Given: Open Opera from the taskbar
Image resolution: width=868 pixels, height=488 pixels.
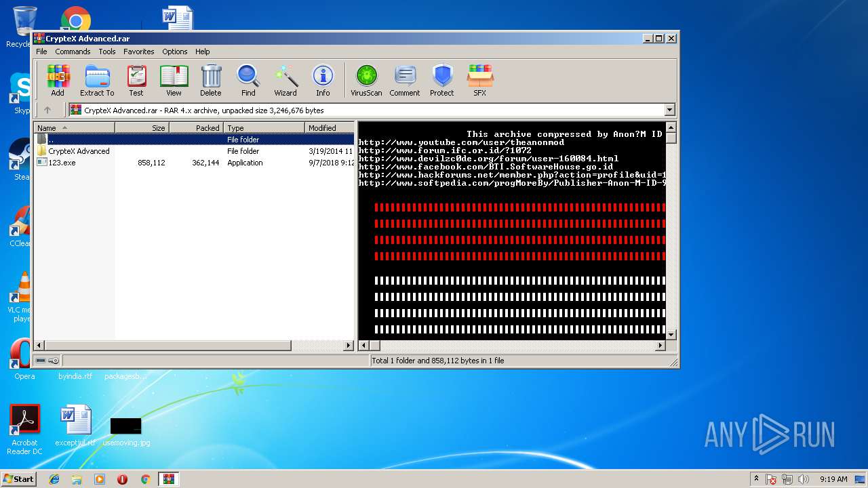Looking at the screenshot, I should pos(123,479).
